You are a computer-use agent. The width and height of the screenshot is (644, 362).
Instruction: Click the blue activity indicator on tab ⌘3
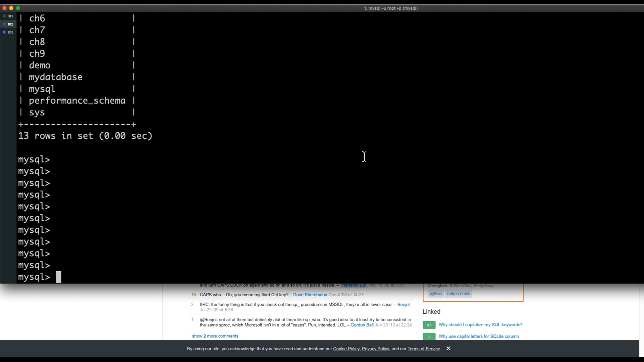pos(4,32)
